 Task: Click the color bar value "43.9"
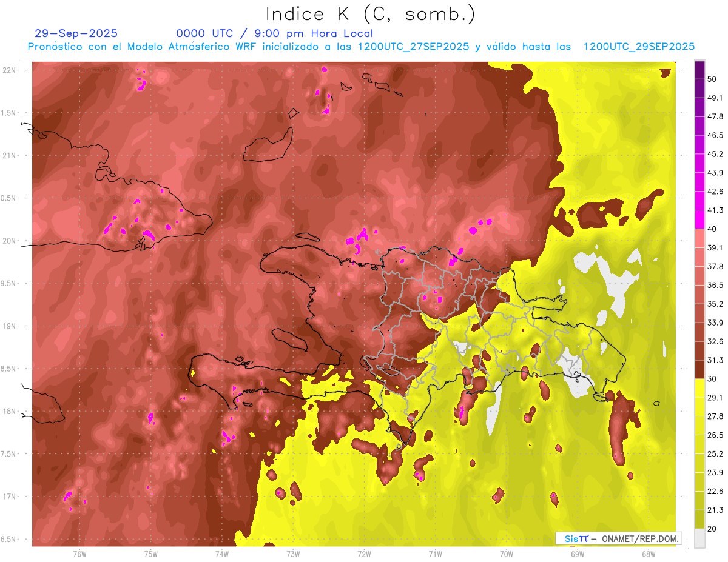click(x=715, y=173)
